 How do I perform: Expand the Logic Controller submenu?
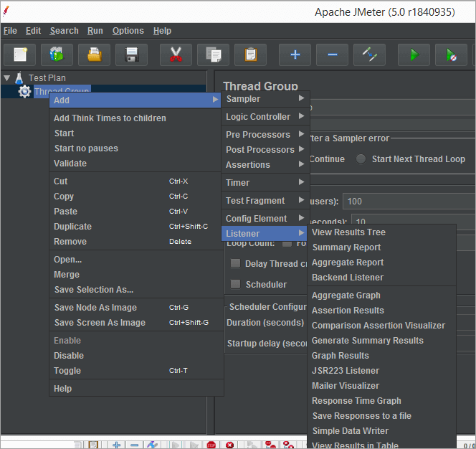(x=265, y=117)
